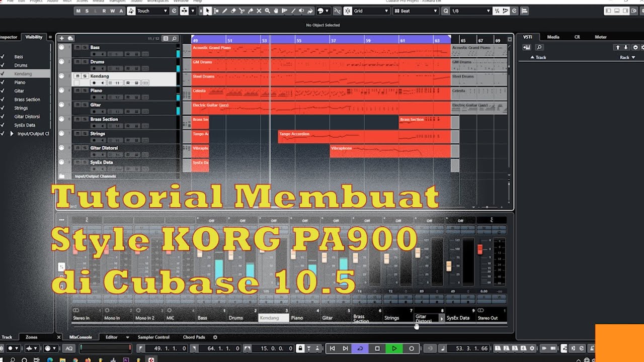Screen dimensions: 644x362
Task: Toggle global Solo S state button
Action: point(87,11)
